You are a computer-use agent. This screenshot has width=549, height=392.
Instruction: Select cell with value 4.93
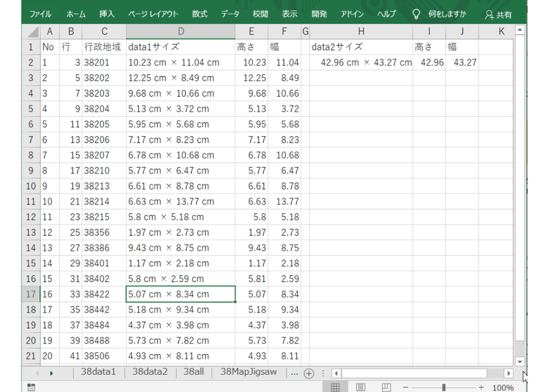coord(251,356)
